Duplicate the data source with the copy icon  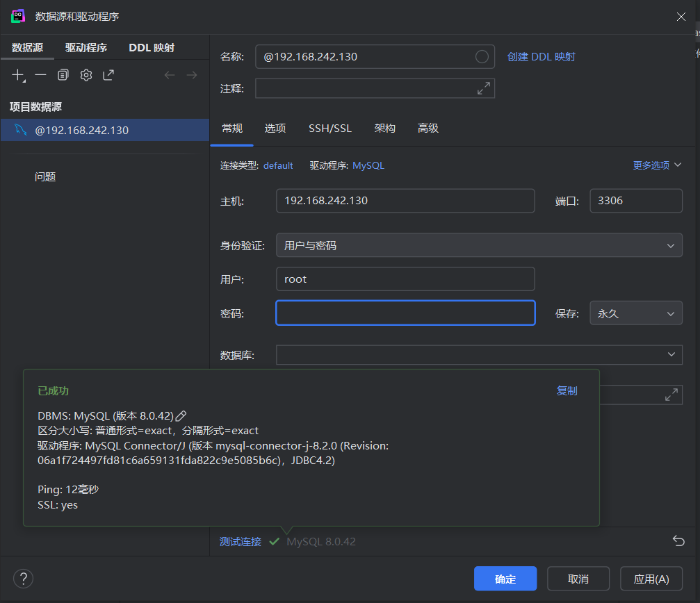click(63, 75)
